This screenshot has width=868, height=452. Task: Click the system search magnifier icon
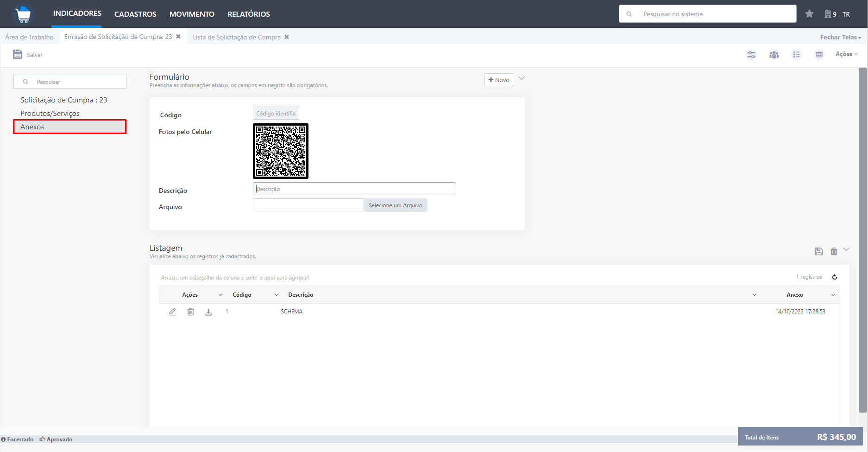629,14
